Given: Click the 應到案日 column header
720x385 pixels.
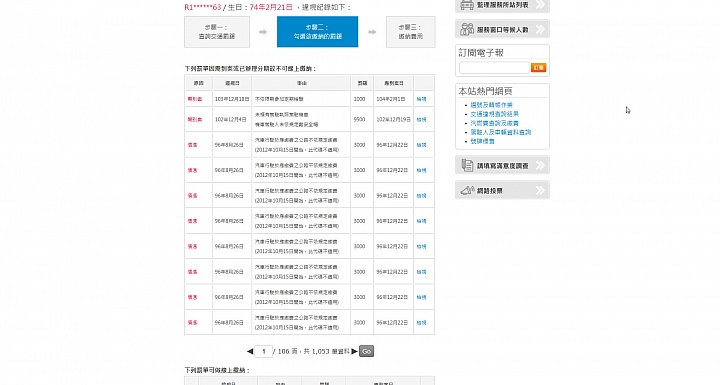Looking at the screenshot, I should [394, 83].
